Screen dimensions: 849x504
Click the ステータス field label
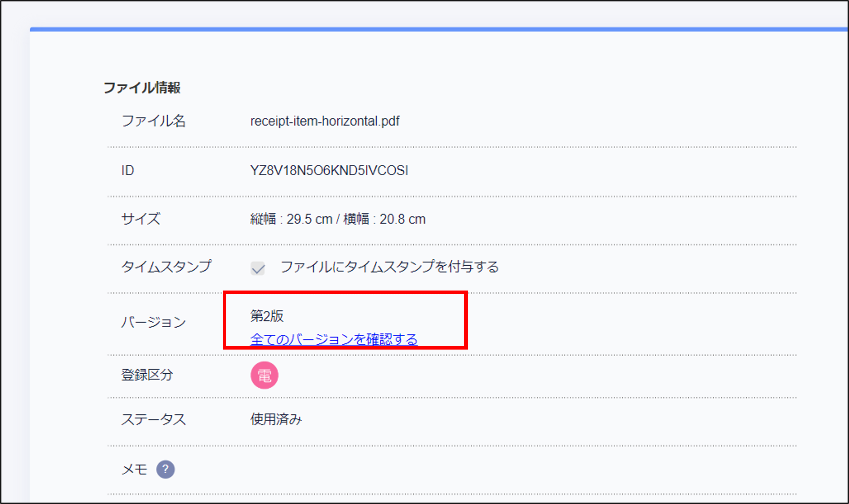coord(154,419)
